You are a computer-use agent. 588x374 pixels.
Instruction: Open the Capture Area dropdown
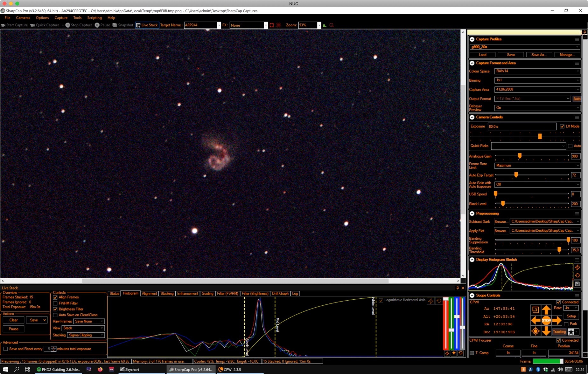(x=537, y=90)
